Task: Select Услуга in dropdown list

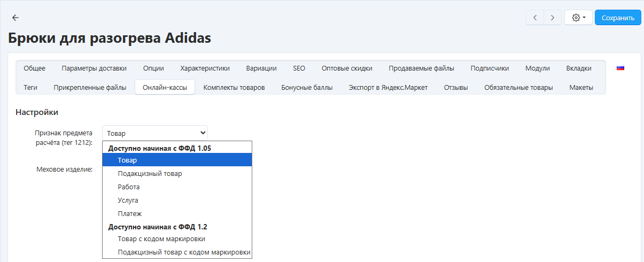Action: point(128,200)
